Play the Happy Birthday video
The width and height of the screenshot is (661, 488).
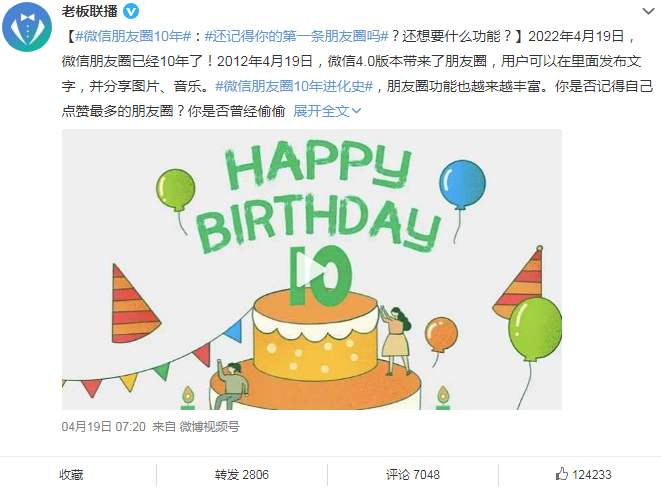312,270
